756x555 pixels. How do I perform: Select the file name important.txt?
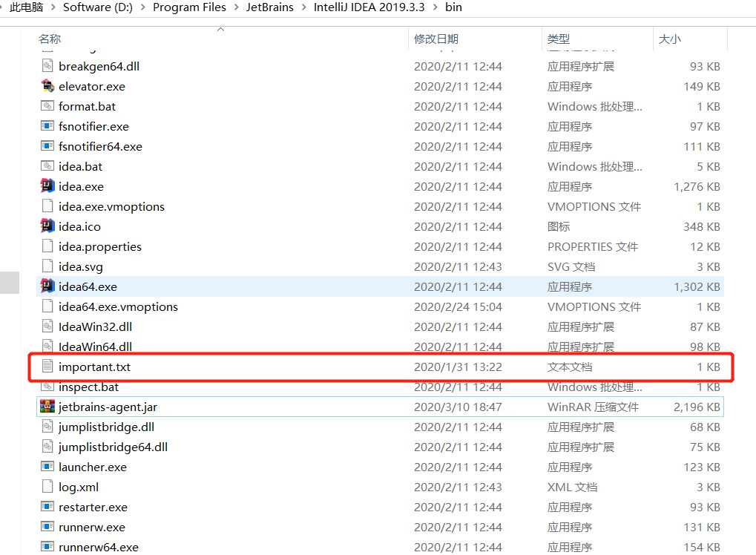94,367
